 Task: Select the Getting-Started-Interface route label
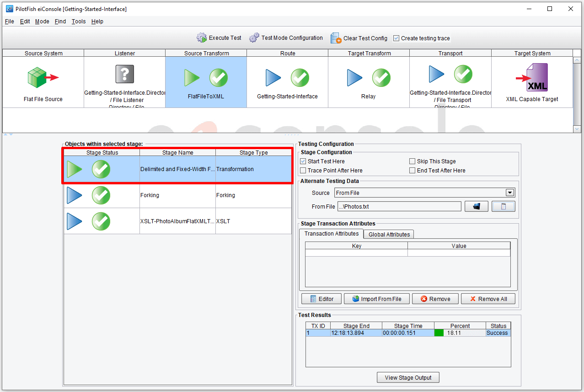[x=287, y=97]
